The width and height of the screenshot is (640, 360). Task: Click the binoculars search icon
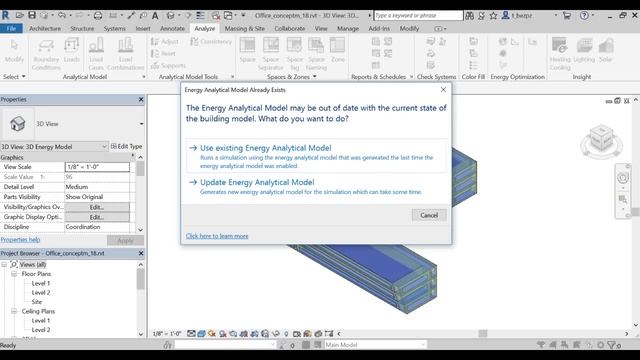[470, 16]
